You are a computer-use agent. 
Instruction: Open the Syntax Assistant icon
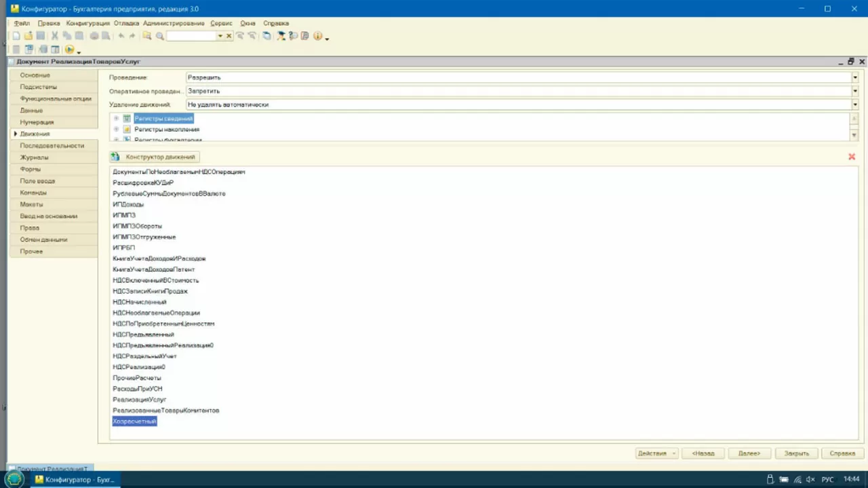click(x=281, y=36)
